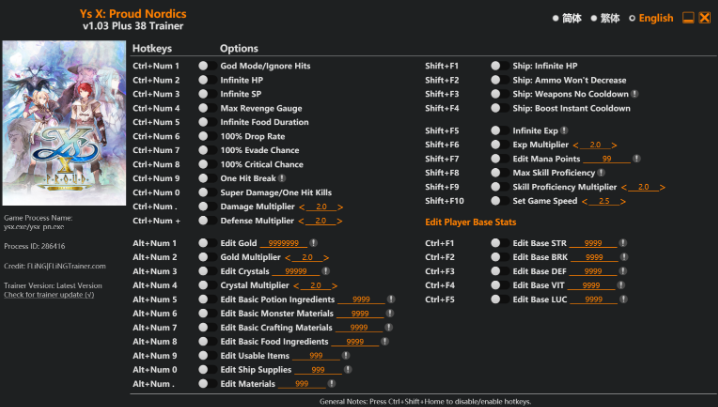Viewport: 718px width, 407px height.
Task: Click the Edit Base VIT value field
Action: (x=591, y=285)
